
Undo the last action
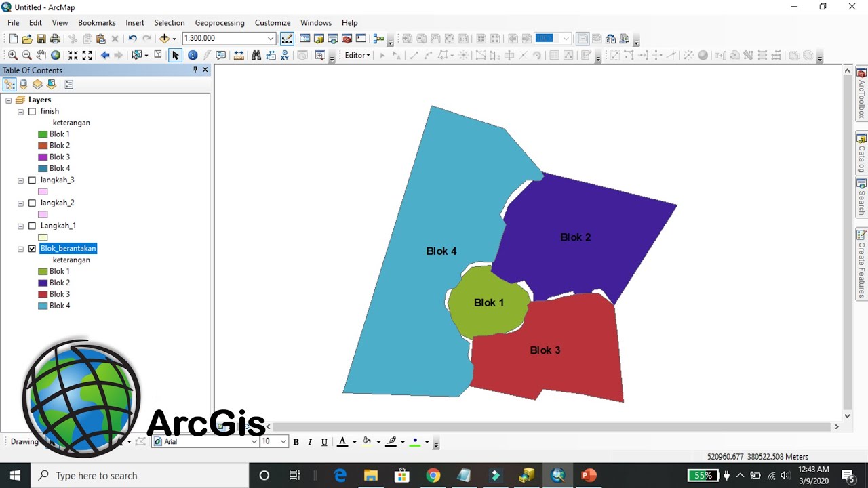click(x=132, y=39)
